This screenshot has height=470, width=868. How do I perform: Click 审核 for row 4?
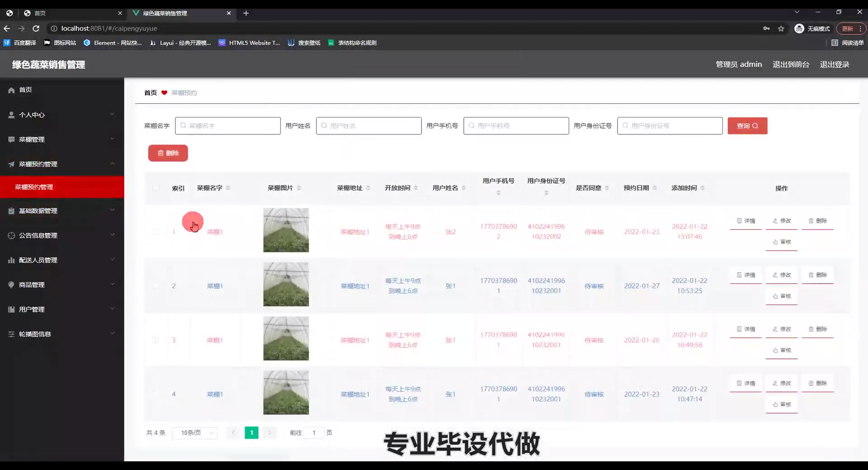(782, 404)
